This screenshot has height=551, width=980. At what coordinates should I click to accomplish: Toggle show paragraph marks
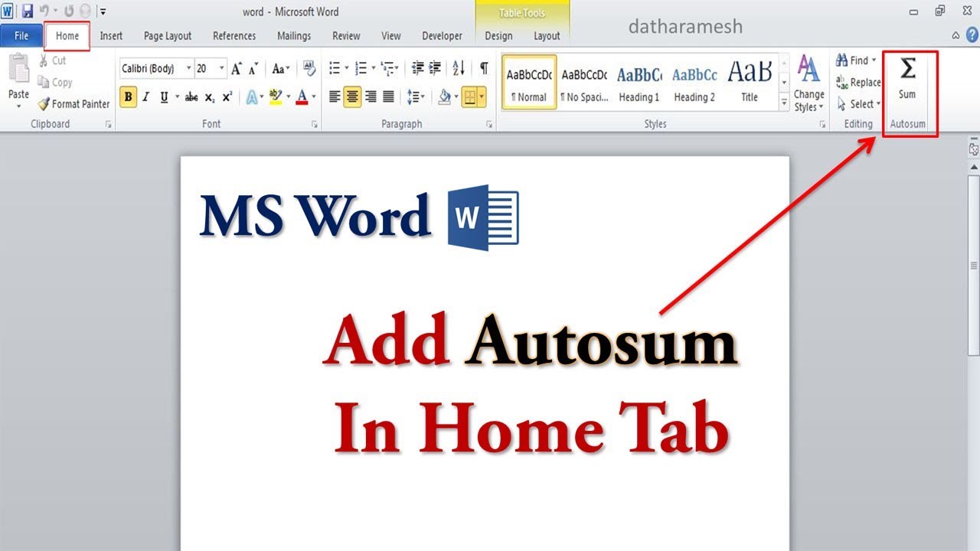click(484, 69)
